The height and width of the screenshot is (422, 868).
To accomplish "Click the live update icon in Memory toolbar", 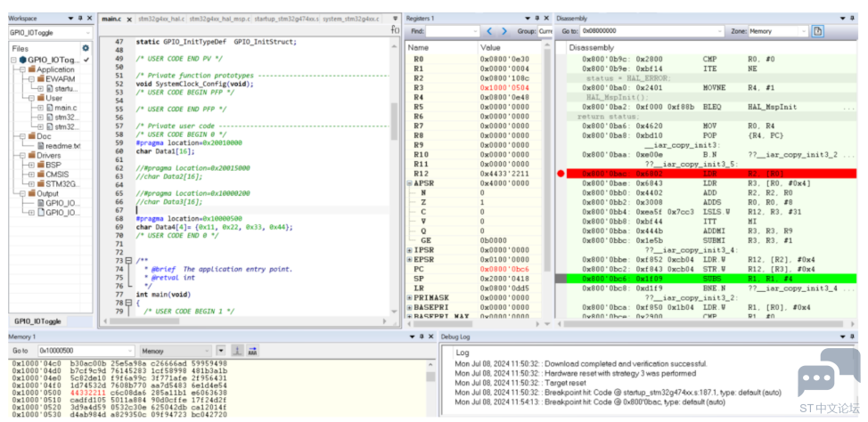I will [237, 351].
